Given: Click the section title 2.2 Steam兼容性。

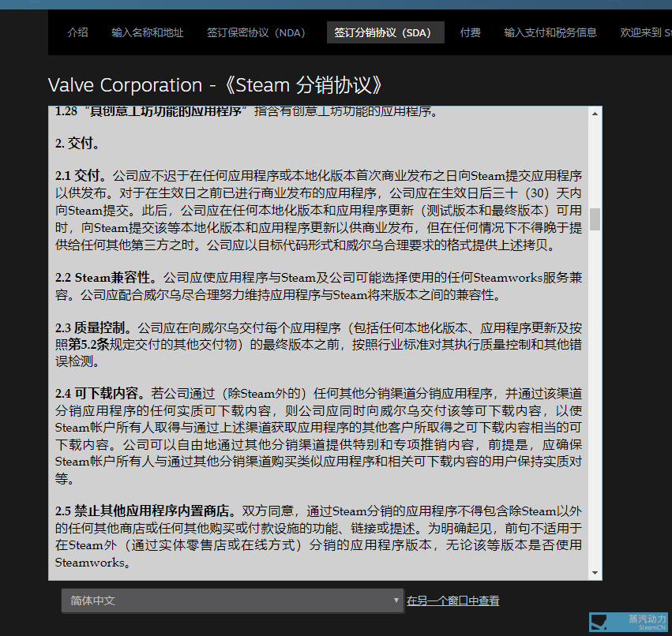Looking at the screenshot, I should click(x=106, y=278).
